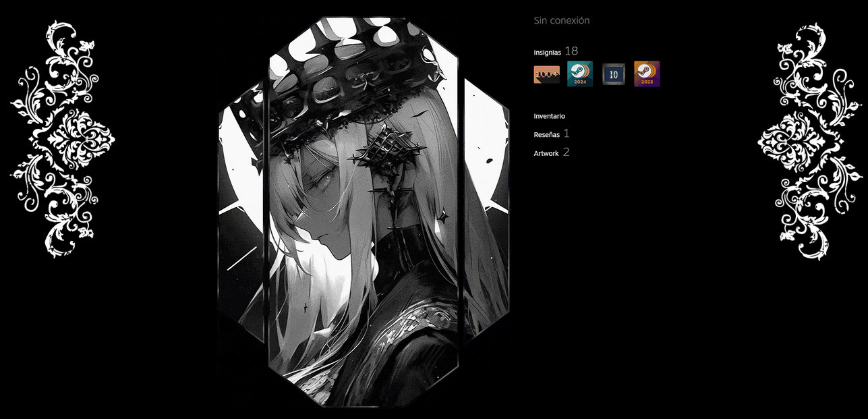Open the Insignias section link

tap(547, 52)
